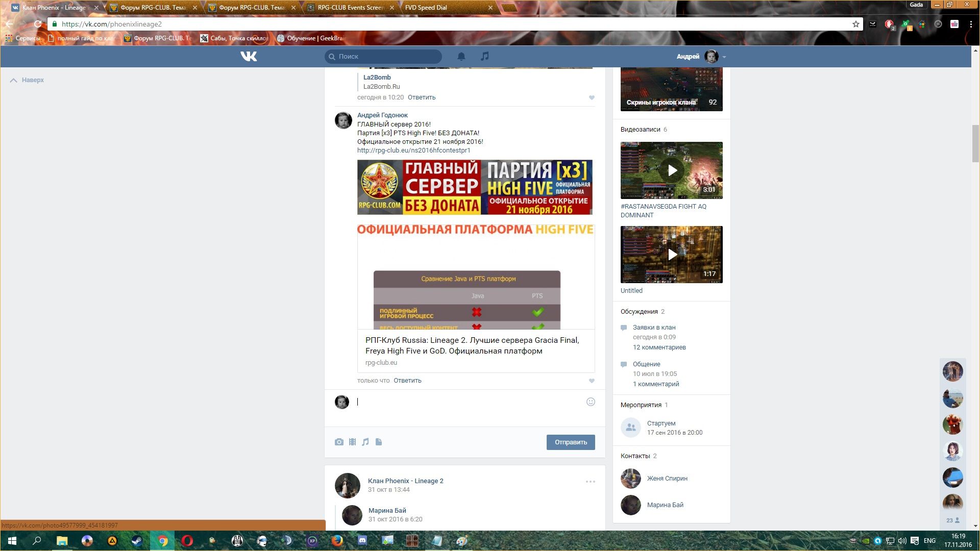Open the emoji smiley picker

[591, 402]
